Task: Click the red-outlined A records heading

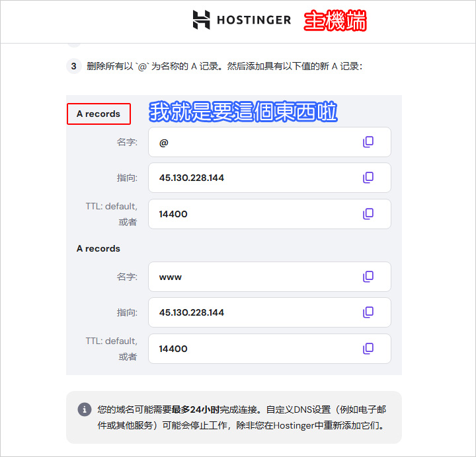Action: [x=99, y=114]
